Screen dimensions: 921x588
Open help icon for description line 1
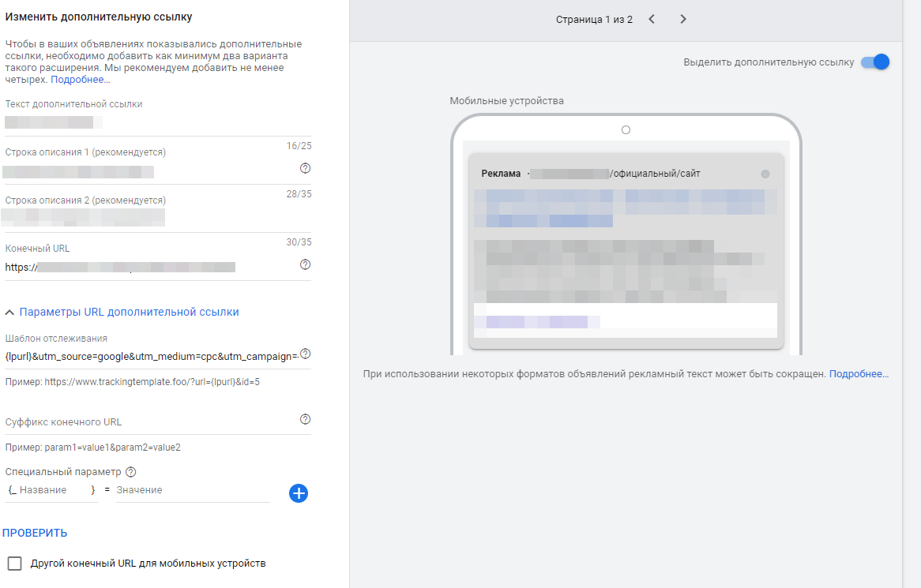(305, 168)
